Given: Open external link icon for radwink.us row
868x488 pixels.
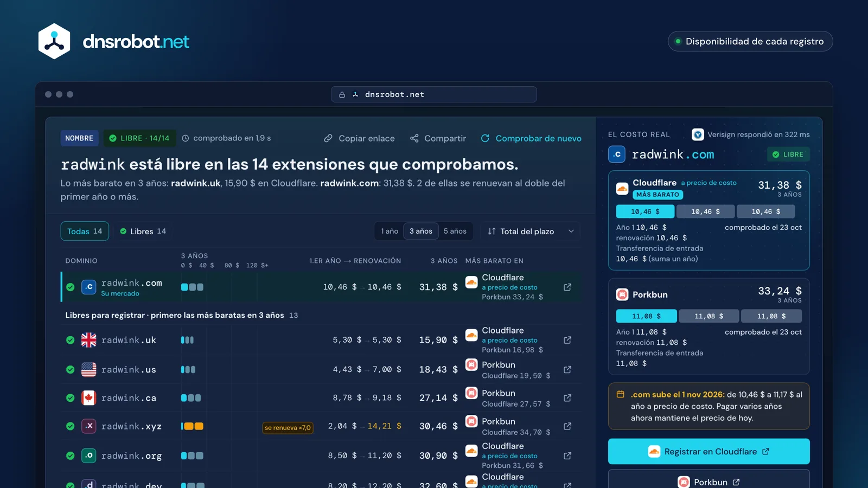Looking at the screenshot, I should pos(567,369).
